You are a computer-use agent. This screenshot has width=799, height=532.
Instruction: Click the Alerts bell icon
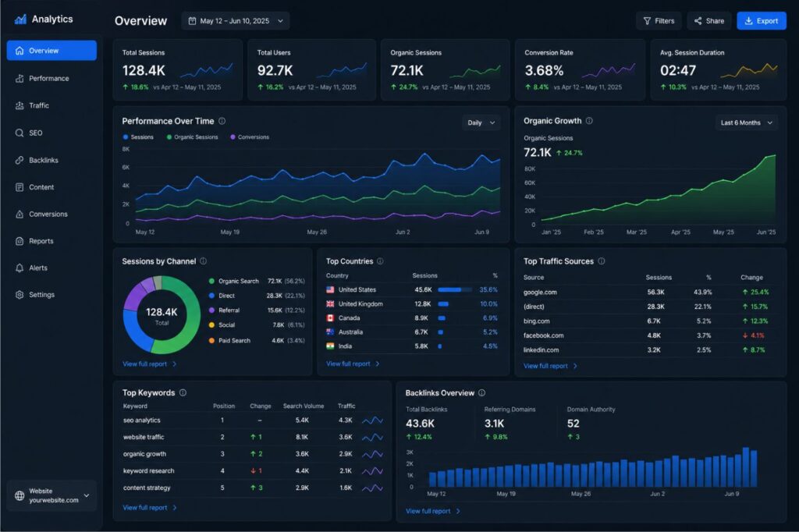click(20, 268)
